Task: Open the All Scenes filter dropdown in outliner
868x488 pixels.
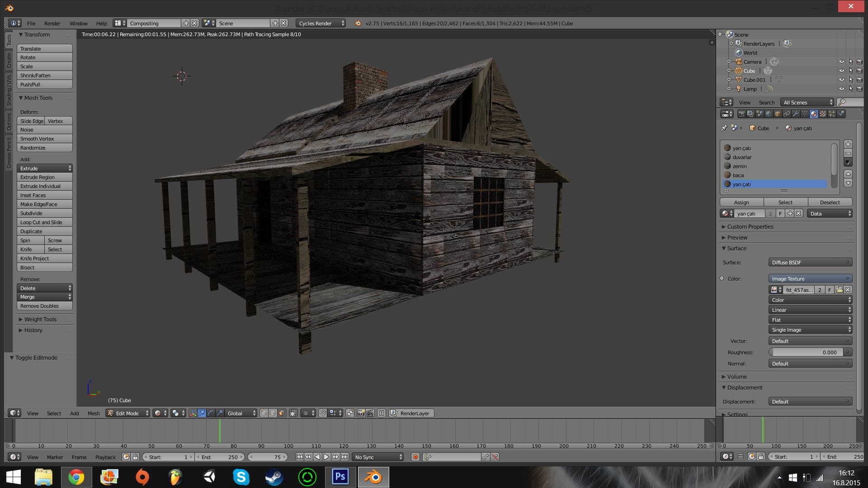Action: coord(807,102)
